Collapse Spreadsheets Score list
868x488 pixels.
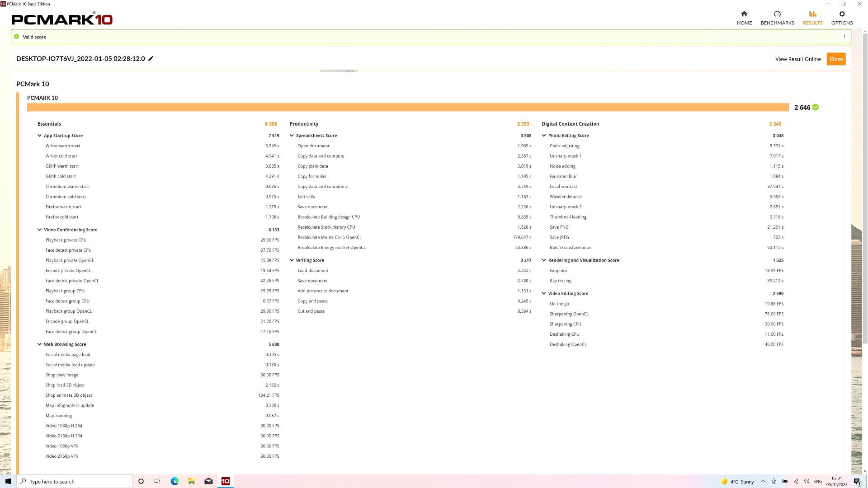pyautogui.click(x=292, y=136)
